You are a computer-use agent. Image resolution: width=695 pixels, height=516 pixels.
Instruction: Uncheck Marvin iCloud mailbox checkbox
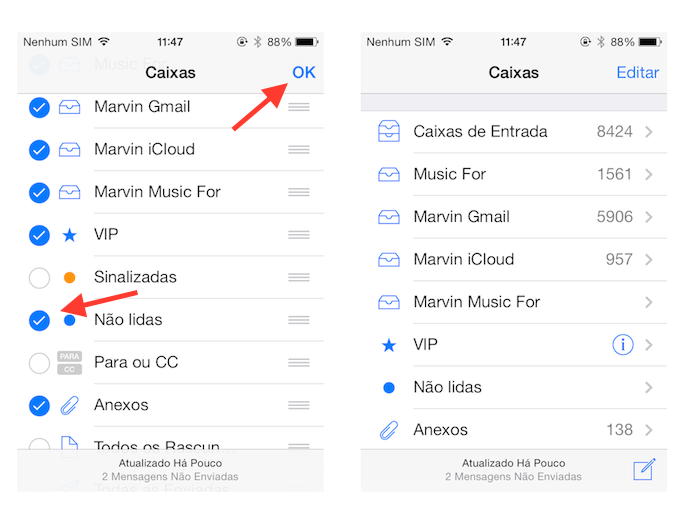(x=39, y=150)
